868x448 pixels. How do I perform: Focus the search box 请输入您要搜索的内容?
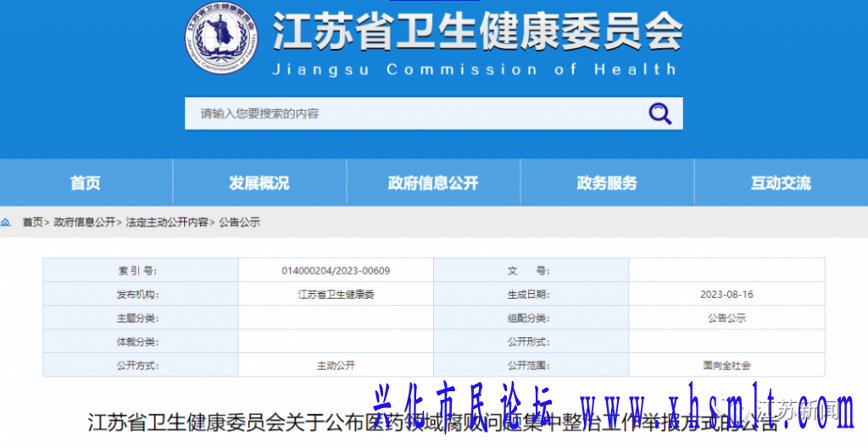coord(433,113)
